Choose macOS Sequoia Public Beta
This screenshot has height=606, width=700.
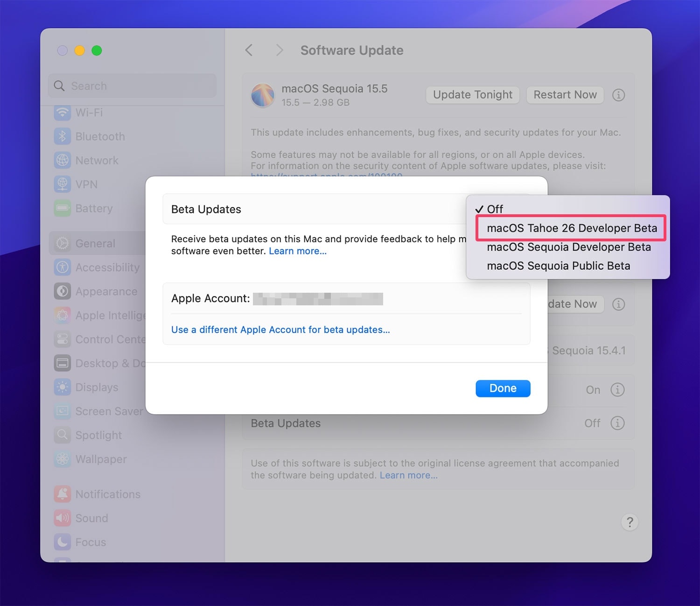(x=568, y=266)
